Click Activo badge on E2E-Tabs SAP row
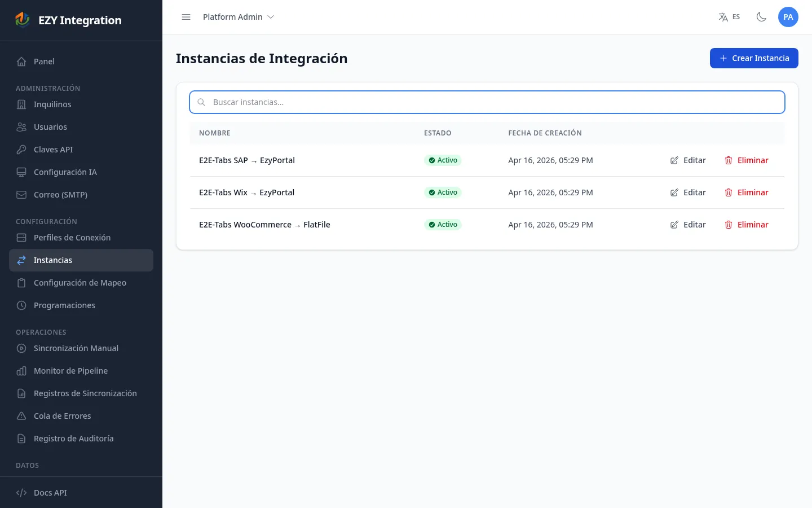Viewport: 812px width, 508px height. [443, 160]
